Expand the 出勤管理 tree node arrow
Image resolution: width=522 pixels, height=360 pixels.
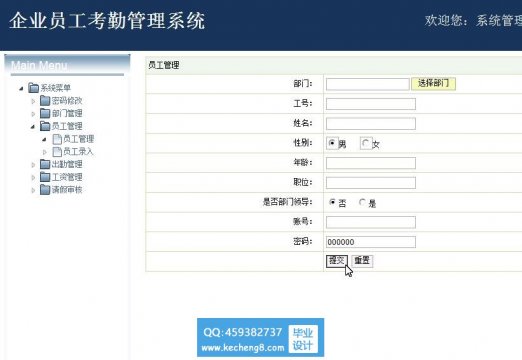[33, 165]
